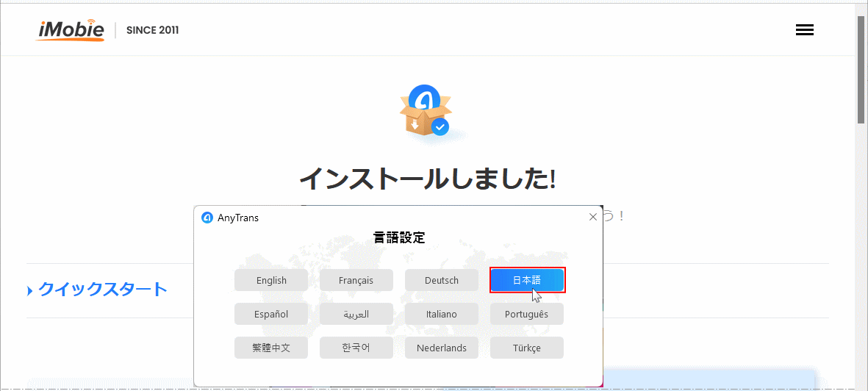The height and width of the screenshot is (391, 868).
Task: Open the hamburger menu icon
Action: (x=804, y=30)
